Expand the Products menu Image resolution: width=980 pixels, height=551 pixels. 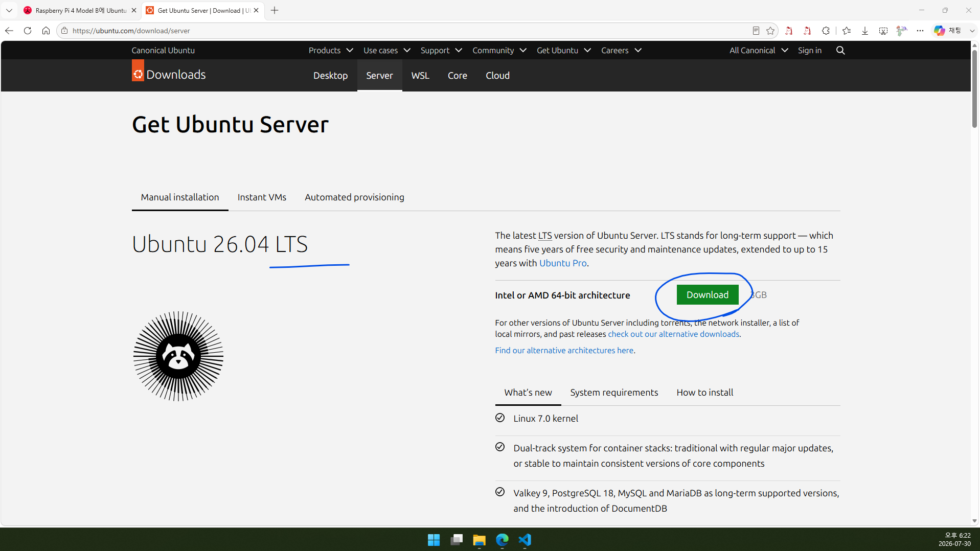[331, 50]
